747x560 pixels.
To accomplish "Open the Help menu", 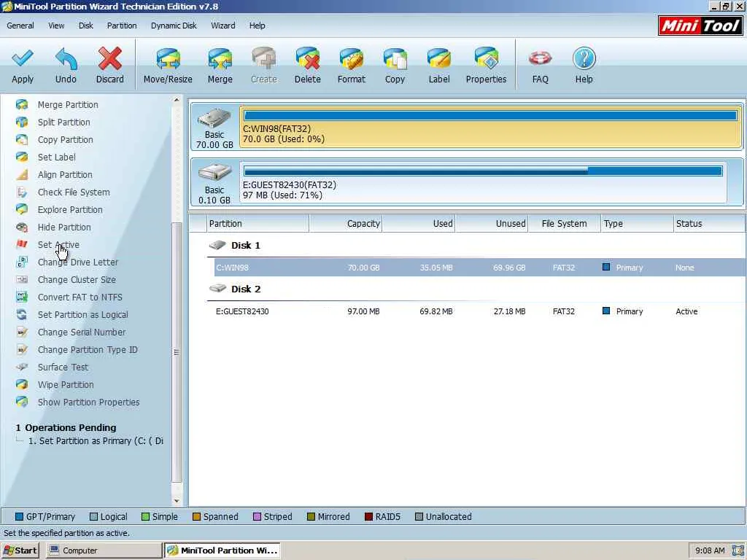I will 257,26.
